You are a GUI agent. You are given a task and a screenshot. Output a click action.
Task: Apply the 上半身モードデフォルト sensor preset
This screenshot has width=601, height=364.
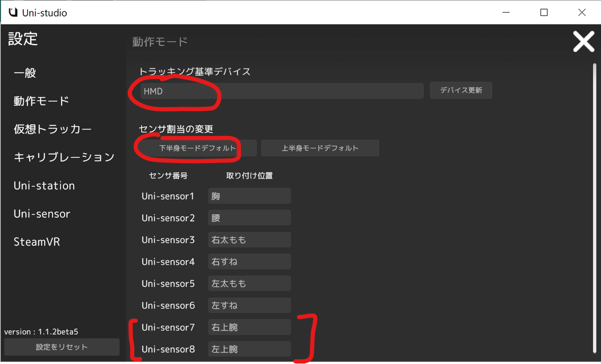320,148
